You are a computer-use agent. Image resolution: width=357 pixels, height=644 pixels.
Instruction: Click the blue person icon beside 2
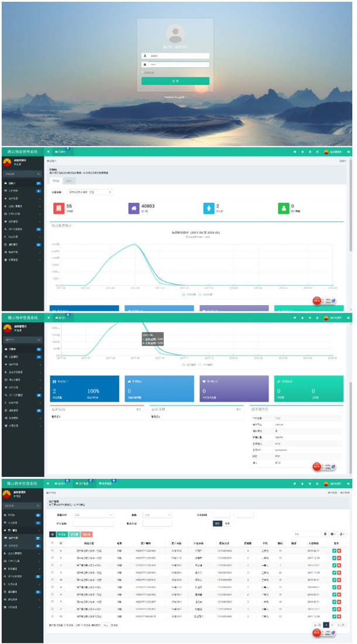click(x=208, y=207)
